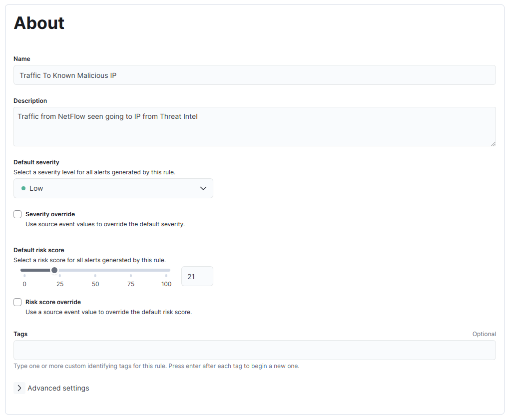Set the risk slider to the 0 tick
The image size is (509, 420).
24,270
